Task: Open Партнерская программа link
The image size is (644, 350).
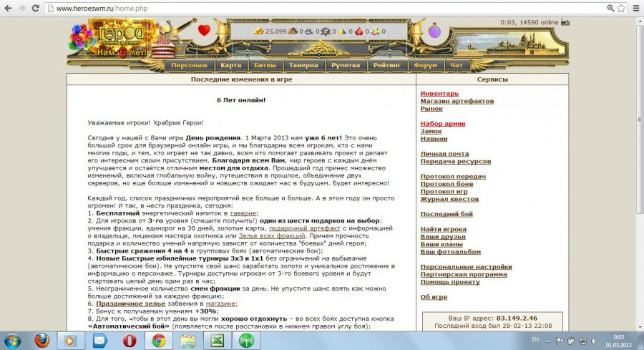Action: tap(463, 274)
